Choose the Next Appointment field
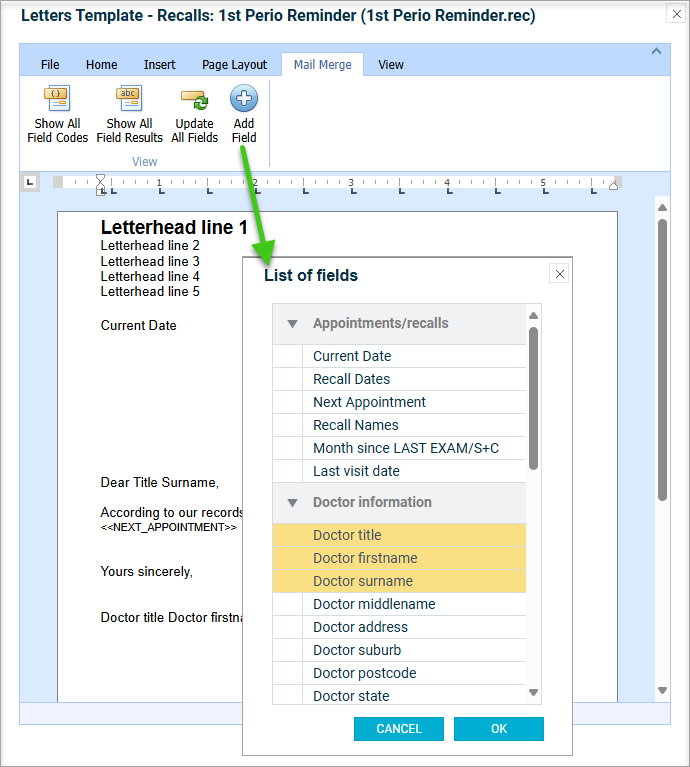Image resolution: width=690 pixels, height=767 pixels. (x=399, y=402)
